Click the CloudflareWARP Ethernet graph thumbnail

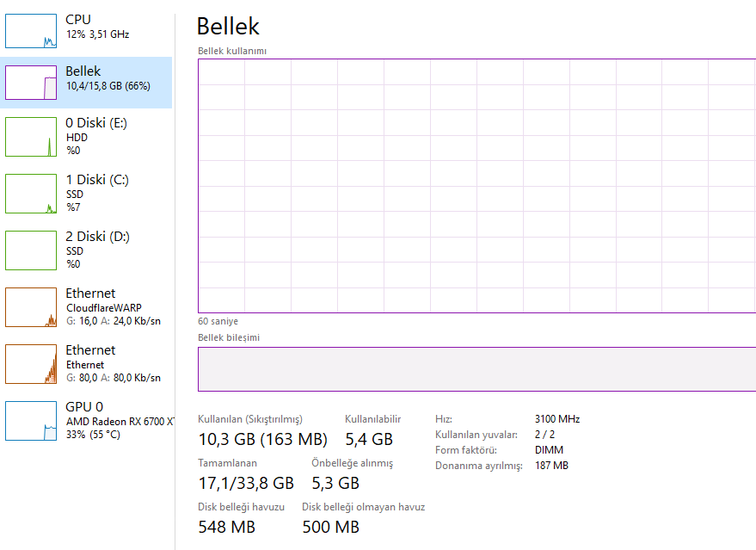(x=29, y=307)
